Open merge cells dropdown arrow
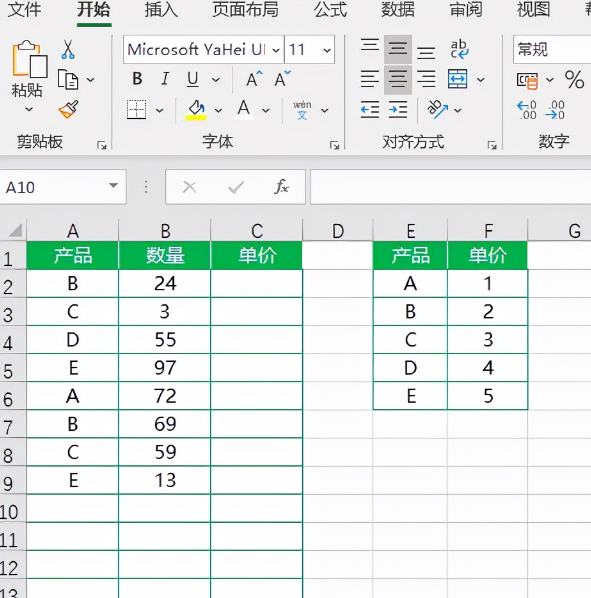This screenshot has height=598, width=591. pos(481,80)
